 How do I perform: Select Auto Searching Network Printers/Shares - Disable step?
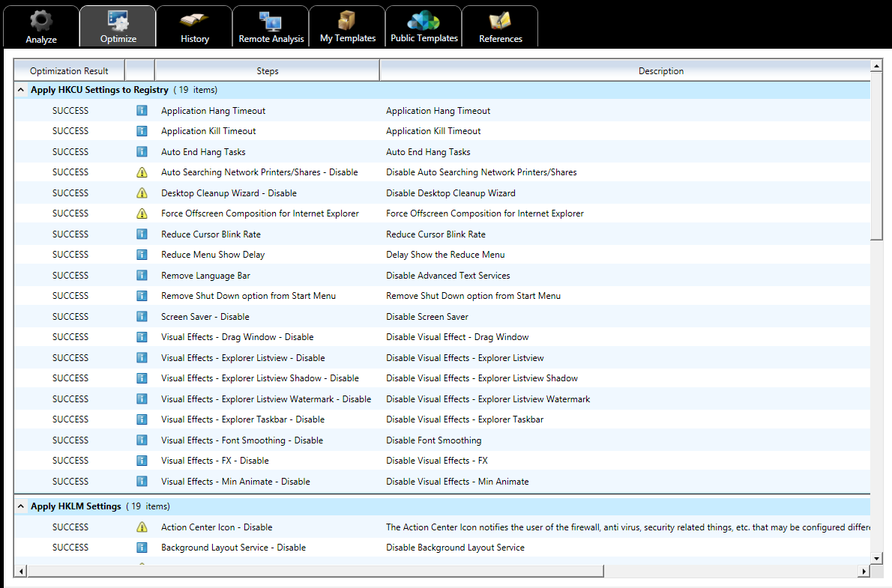coord(259,172)
